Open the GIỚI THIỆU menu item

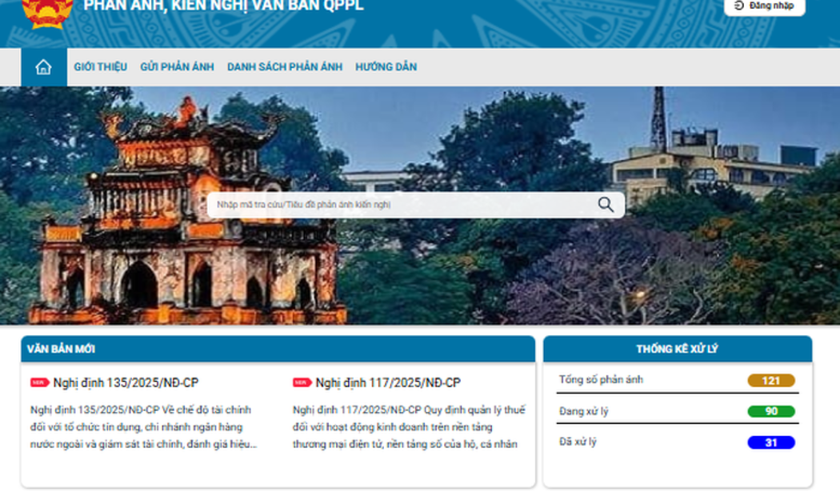click(100, 67)
